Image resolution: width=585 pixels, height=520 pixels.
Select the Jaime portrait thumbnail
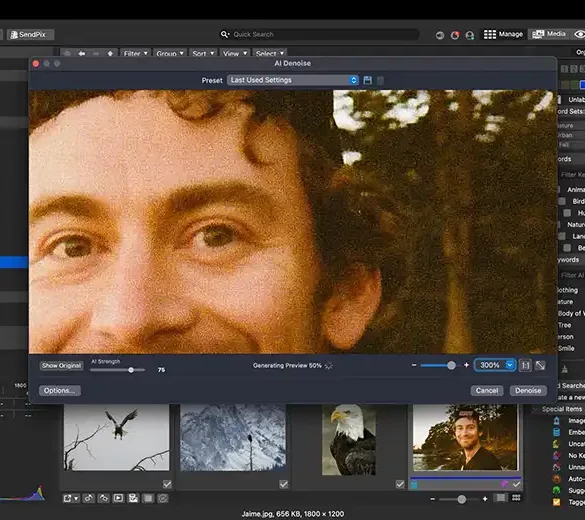coord(465,438)
